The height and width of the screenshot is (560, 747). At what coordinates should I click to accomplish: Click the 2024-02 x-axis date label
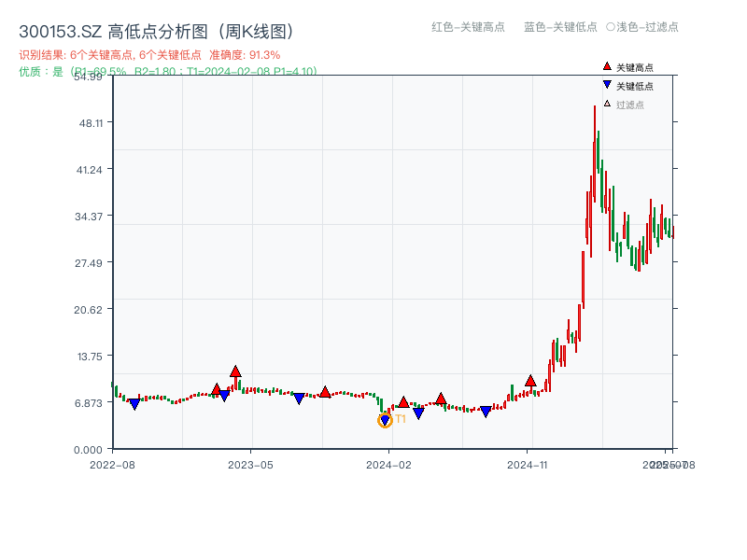tap(390, 462)
